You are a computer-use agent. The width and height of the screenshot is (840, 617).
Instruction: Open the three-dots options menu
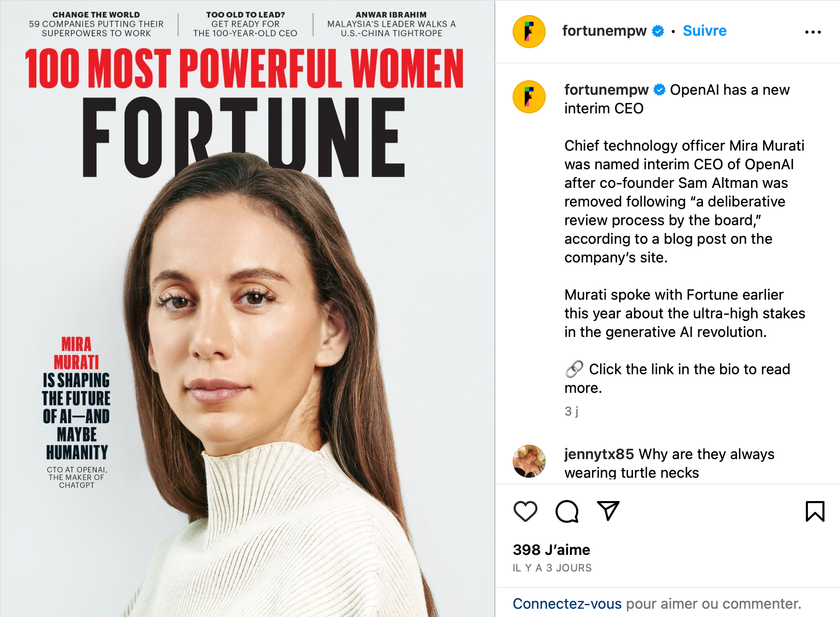813,31
